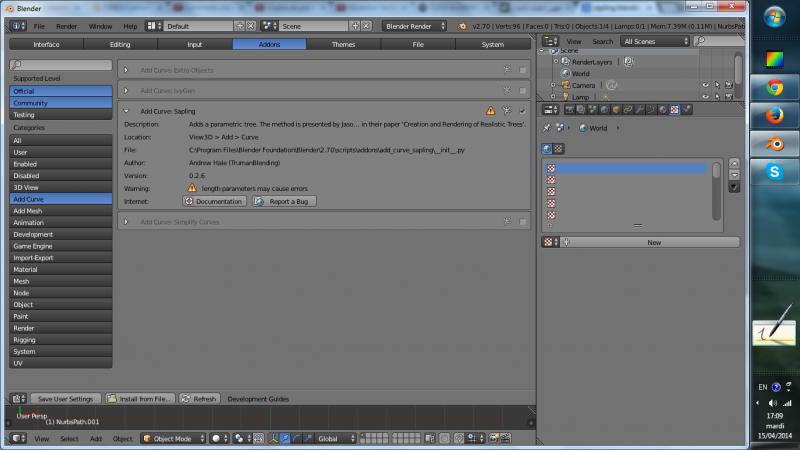Image resolution: width=800 pixels, height=450 pixels.
Task: Click Install from File button
Action: [140, 399]
